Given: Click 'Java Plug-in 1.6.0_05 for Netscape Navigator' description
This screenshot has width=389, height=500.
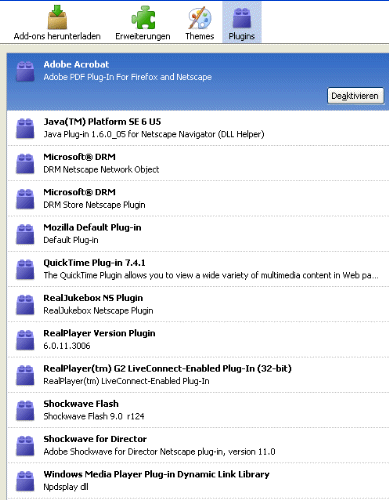Looking at the screenshot, I should [154, 134].
